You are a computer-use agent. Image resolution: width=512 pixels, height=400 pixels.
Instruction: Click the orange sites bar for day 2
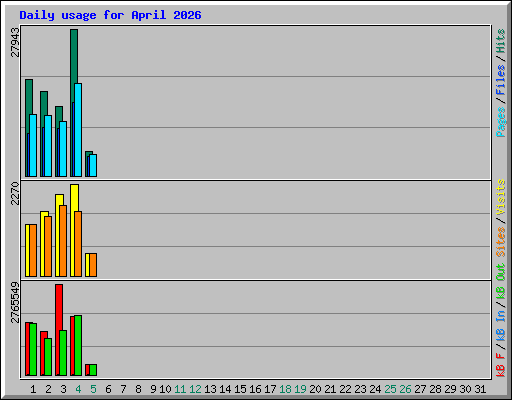click(x=48, y=246)
